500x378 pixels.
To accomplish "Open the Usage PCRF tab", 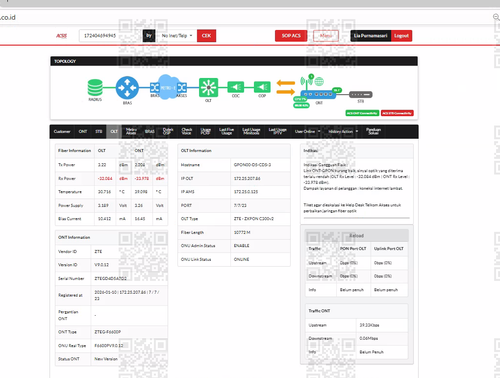I will coord(206,132).
